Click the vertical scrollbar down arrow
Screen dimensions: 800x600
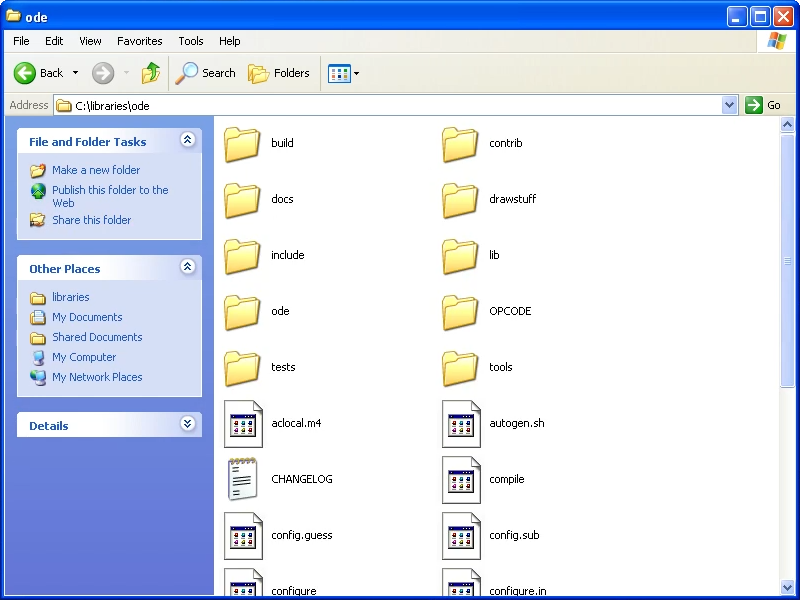(x=788, y=587)
